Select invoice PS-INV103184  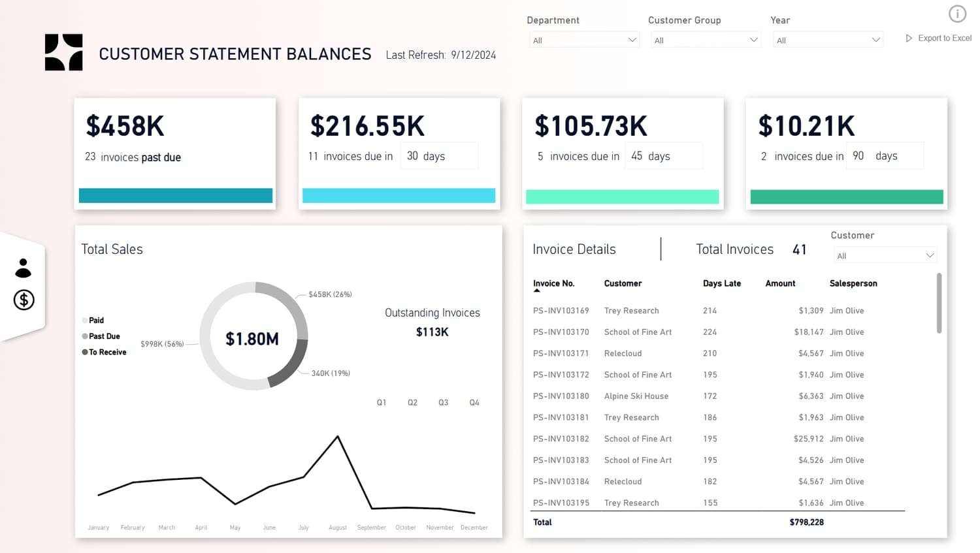pos(561,482)
